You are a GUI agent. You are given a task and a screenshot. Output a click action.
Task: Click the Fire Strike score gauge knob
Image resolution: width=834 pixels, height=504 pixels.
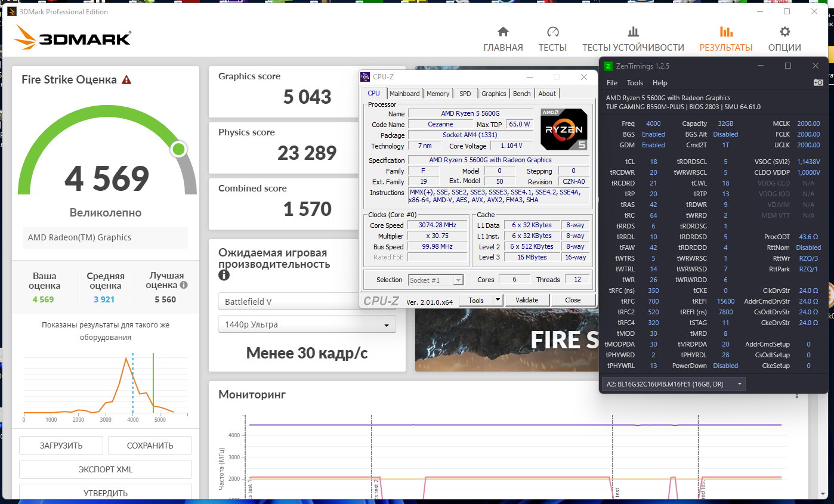coord(178,149)
